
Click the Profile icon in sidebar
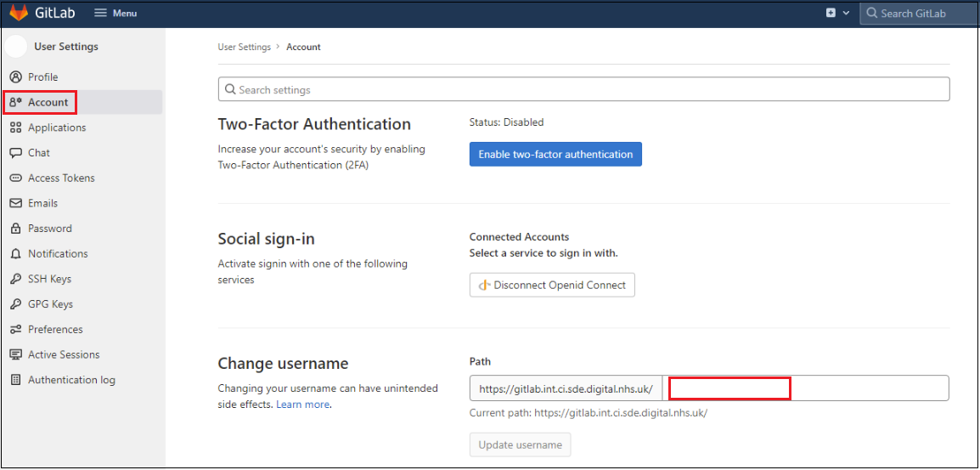click(16, 77)
